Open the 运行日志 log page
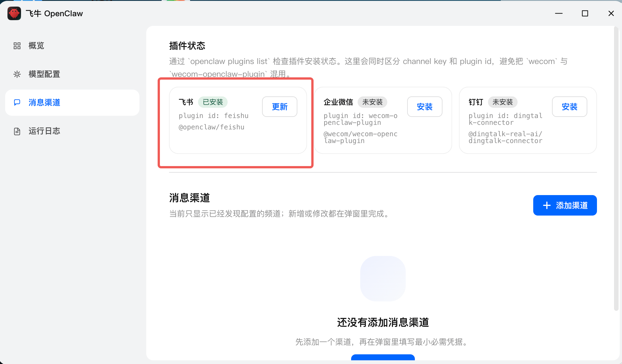 (44, 131)
